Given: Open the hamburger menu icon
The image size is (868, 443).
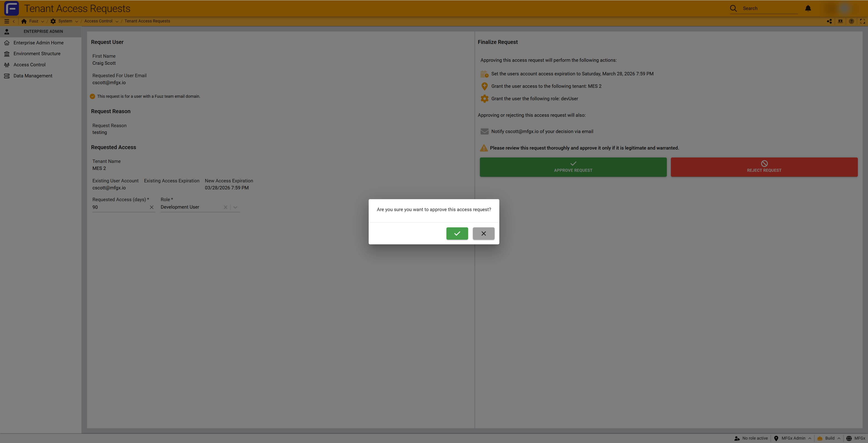Looking at the screenshot, I should click(6, 21).
